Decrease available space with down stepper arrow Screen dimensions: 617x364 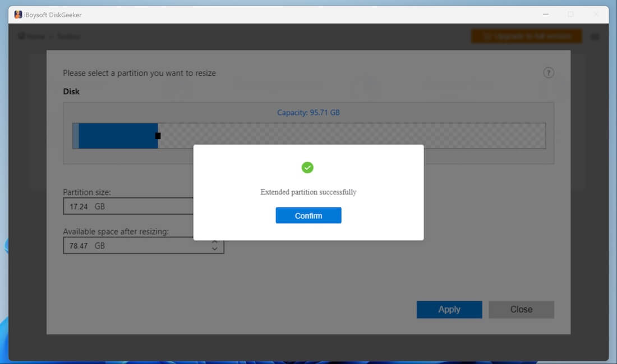[x=214, y=249]
